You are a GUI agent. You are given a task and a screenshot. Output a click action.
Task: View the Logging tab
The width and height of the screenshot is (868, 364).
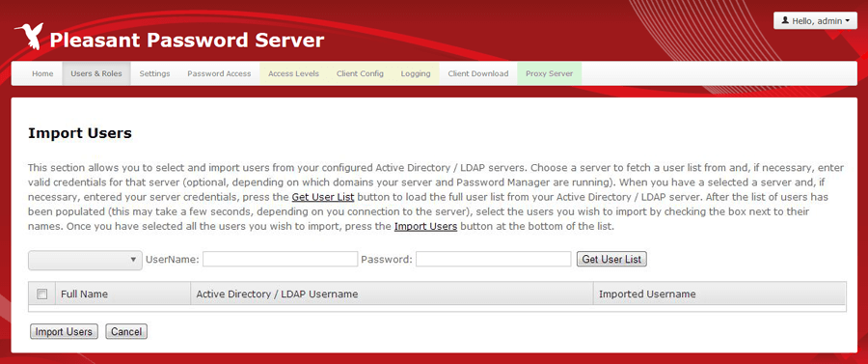416,73
